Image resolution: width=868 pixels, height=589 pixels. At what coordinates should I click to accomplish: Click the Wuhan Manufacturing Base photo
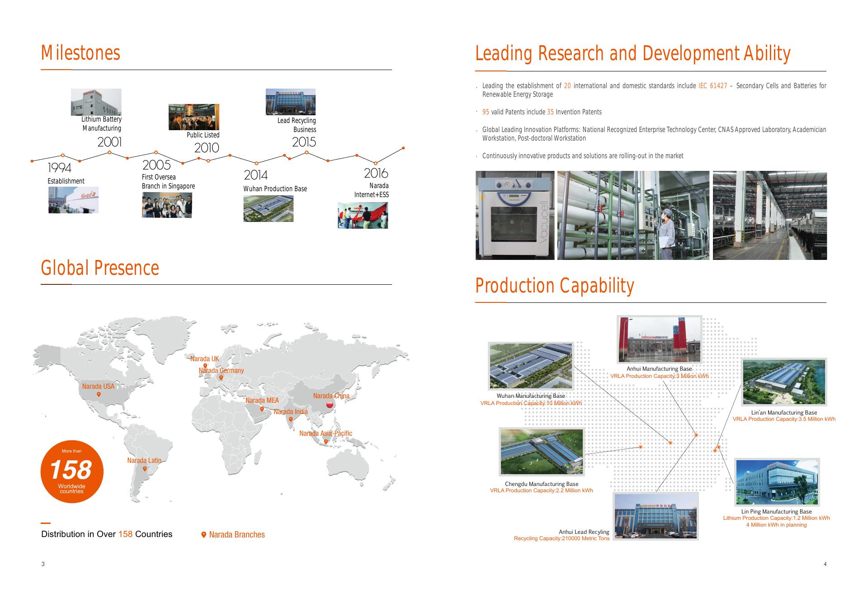(531, 366)
